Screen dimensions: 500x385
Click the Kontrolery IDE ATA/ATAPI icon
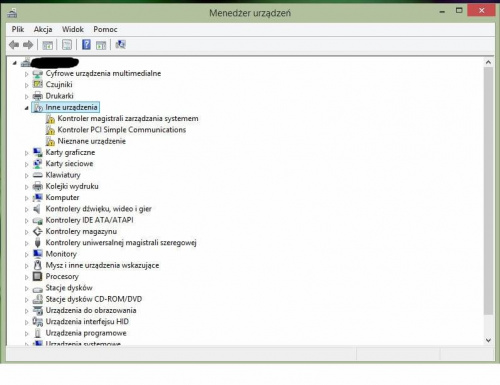pos(38,221)
